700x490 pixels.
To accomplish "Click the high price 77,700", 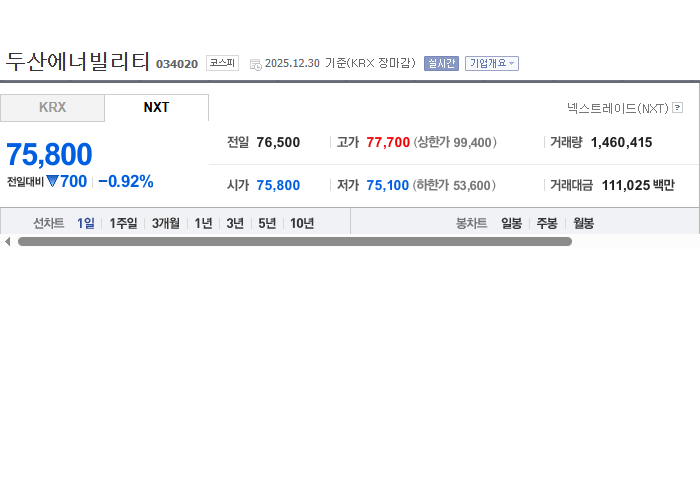I will coord(388,142).
